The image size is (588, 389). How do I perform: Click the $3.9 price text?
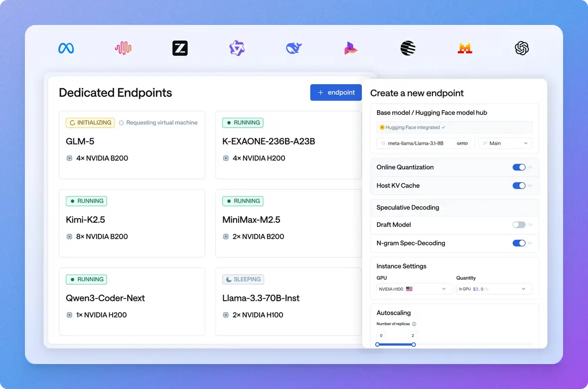tap(478, 289)
